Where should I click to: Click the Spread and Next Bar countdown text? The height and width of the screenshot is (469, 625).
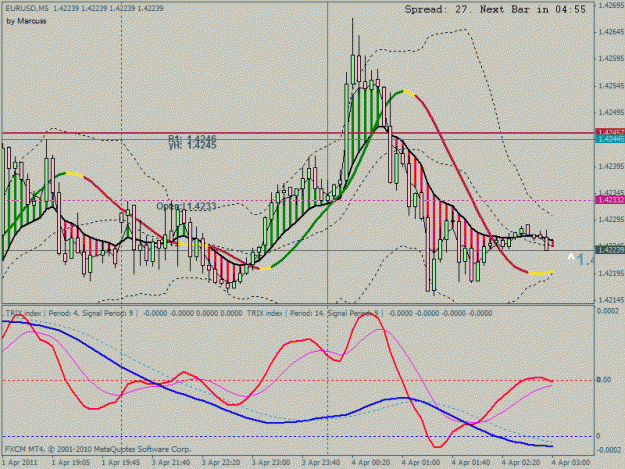coord(495,9)
